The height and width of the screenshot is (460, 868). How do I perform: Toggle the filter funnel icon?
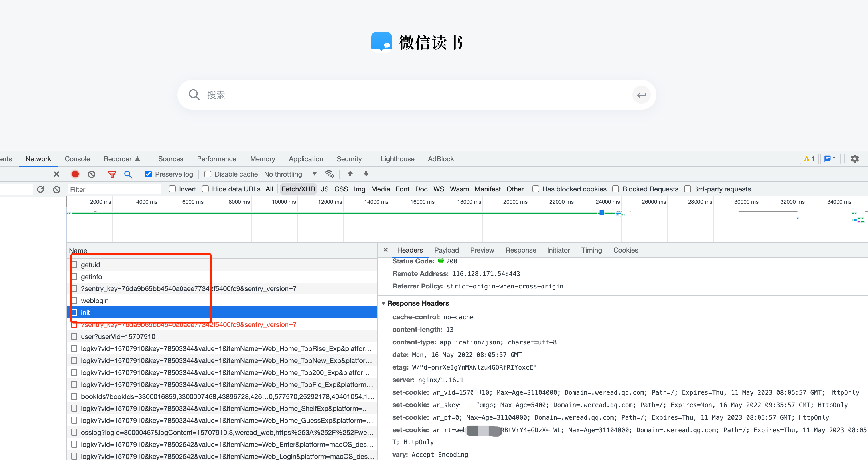[x=112, y=174]
